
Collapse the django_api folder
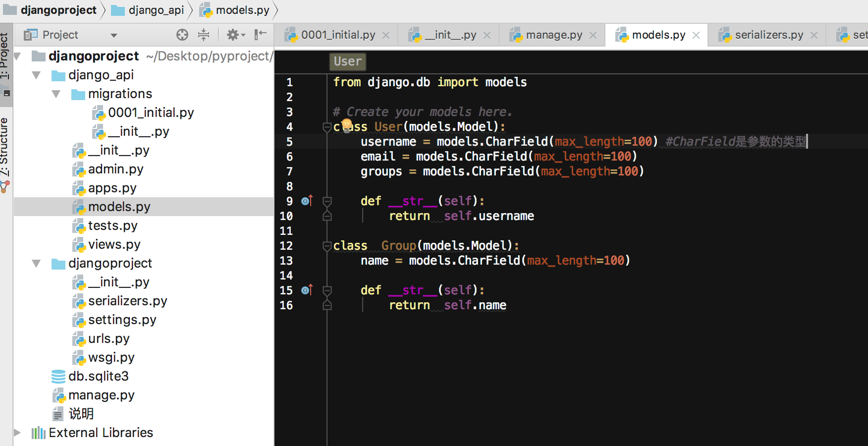pyautogui.click(x=36, y=75)
